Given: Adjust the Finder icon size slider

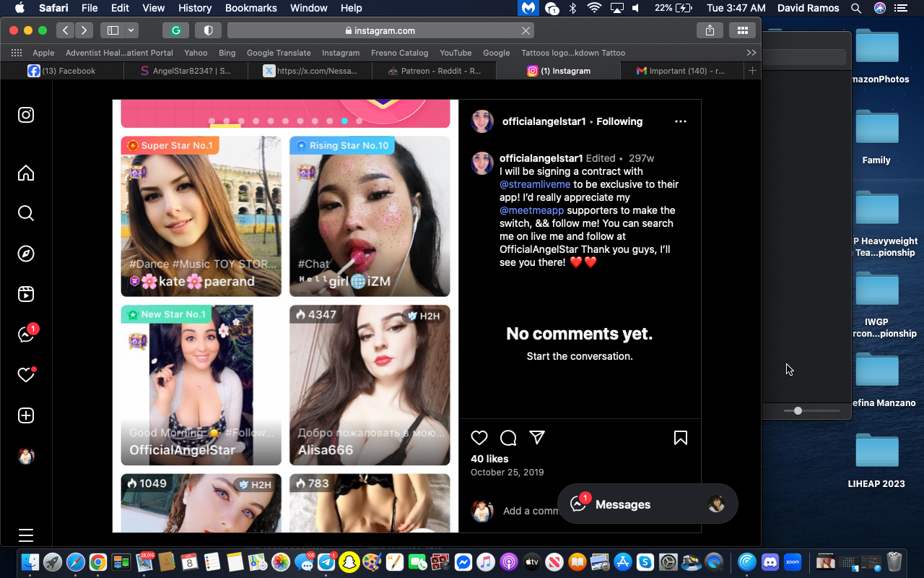Looking at the screenshot, I should click(x=798, y=410).
